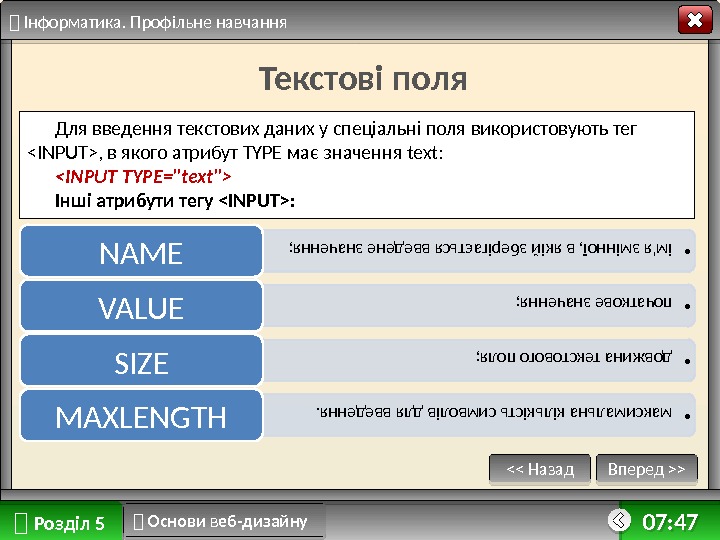This screenshot has width=720, height=540.
Task: Select the NAME attribute block
Action: (141, 251)
